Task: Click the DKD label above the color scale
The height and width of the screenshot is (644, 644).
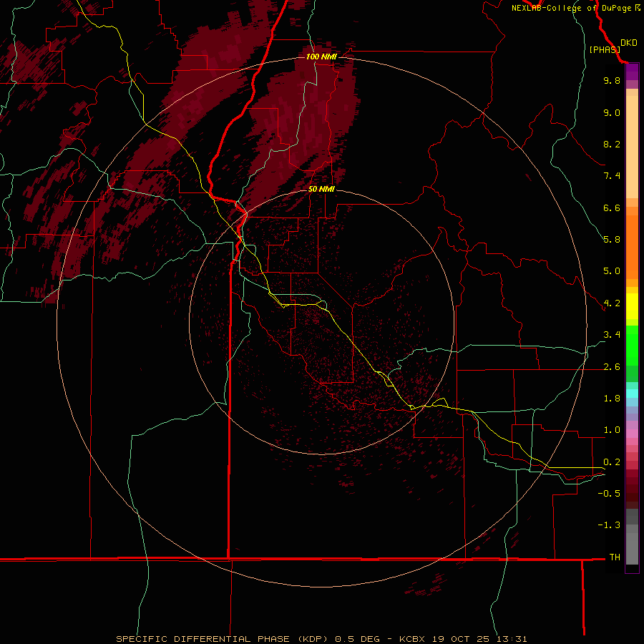Action: tap(629, 43)
